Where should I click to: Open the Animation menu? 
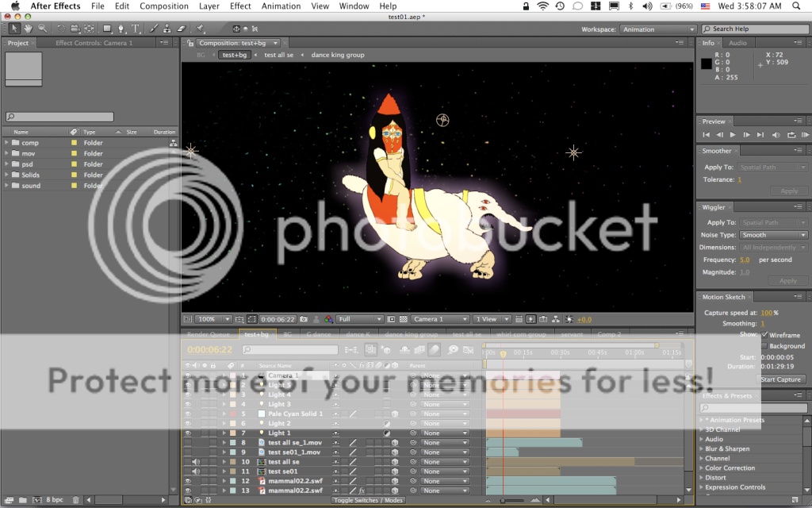pos(281,6)
